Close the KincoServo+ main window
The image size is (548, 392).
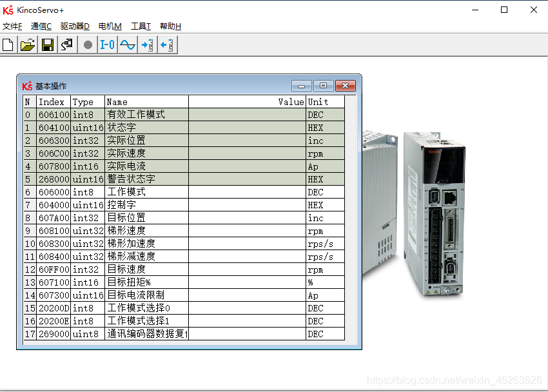[534, 10]
